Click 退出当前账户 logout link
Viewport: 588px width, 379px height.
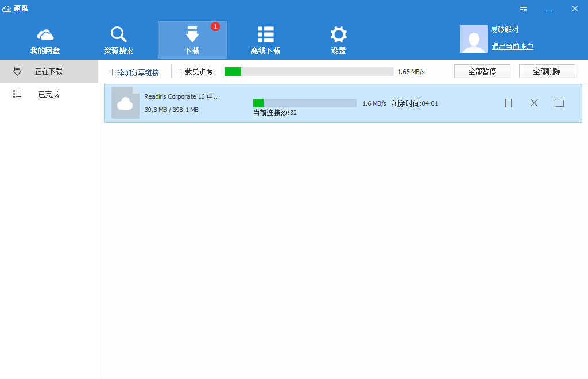(x=512, y=47)
